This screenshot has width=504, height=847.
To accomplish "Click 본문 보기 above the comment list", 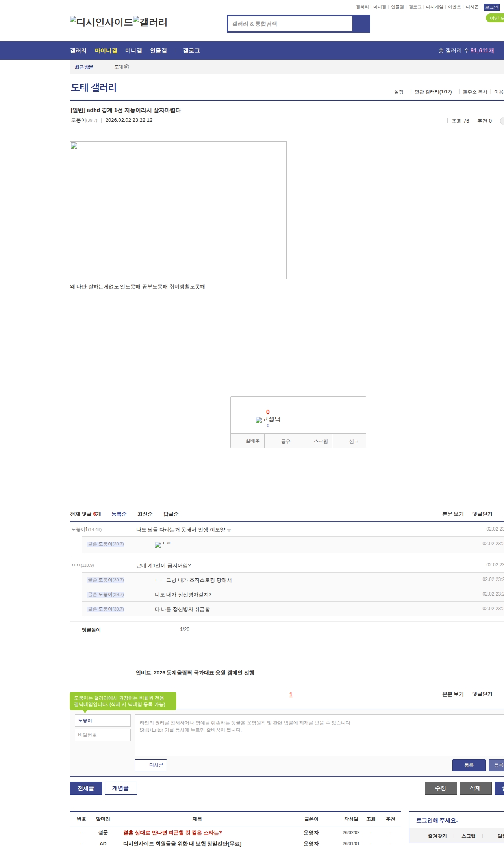I will 453,514.
